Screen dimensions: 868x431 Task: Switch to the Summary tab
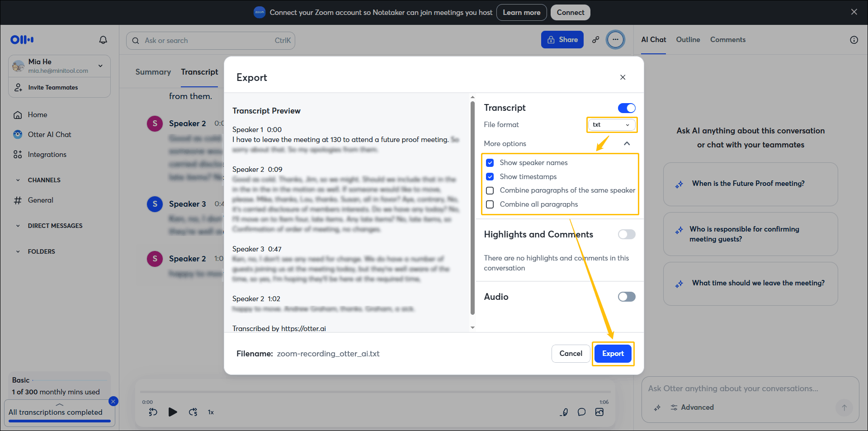(x=153, y=72)
